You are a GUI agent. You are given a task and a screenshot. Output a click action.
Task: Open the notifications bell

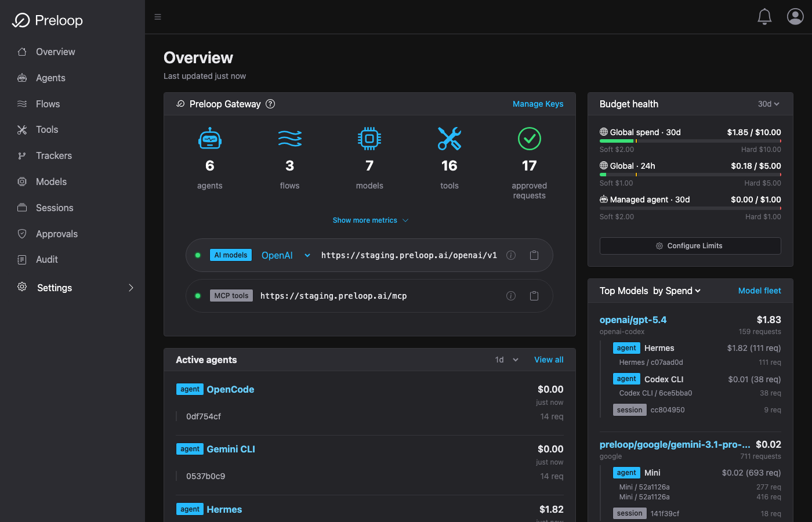pos(764,17)
